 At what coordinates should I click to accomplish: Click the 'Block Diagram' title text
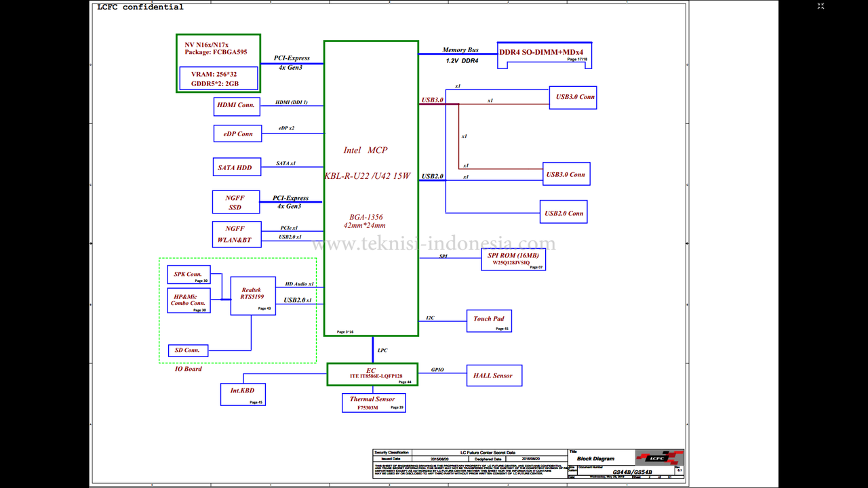(x=595, y=459)
